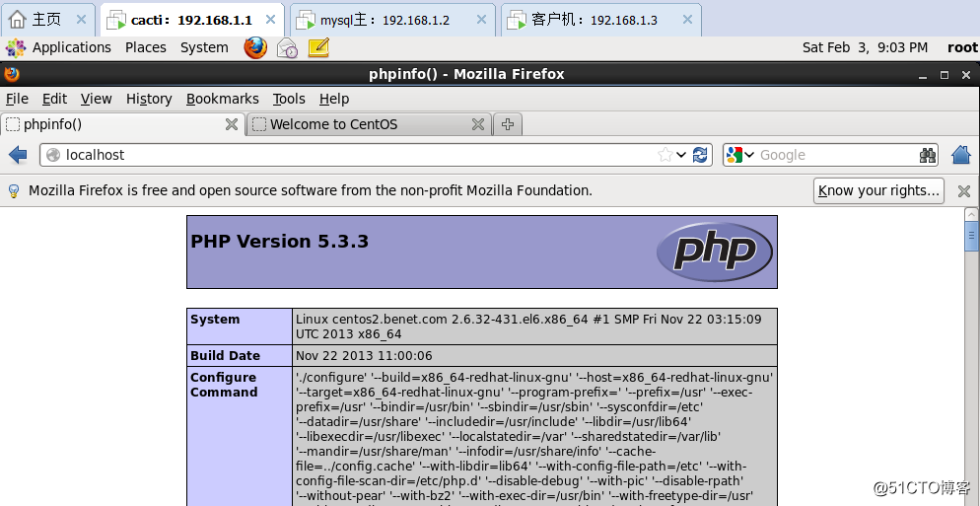This screenshot has height=506, width=980.
Task: Go to the Firefox home page icon
Action: tap(961, 155)
